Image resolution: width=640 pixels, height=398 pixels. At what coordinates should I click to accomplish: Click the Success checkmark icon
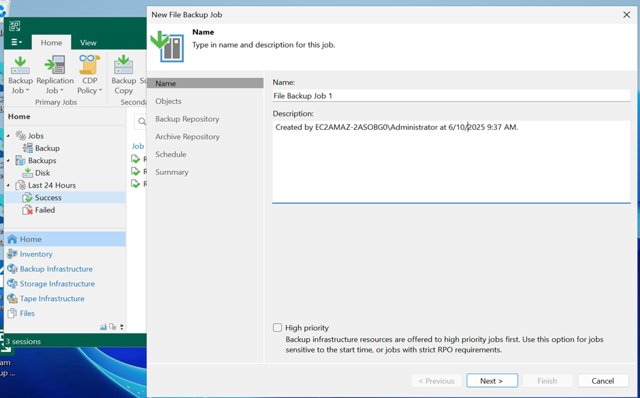(x=27, y=198)
